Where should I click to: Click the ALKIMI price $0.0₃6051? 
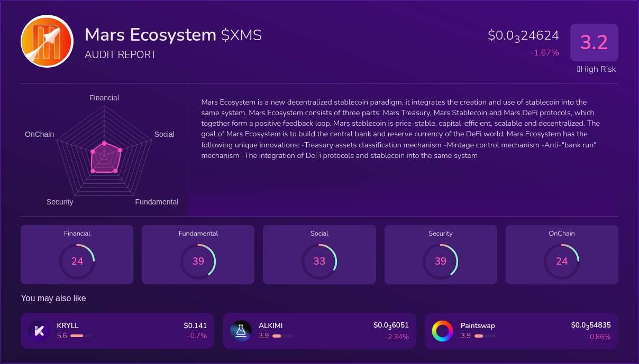[x=391, y=325]
